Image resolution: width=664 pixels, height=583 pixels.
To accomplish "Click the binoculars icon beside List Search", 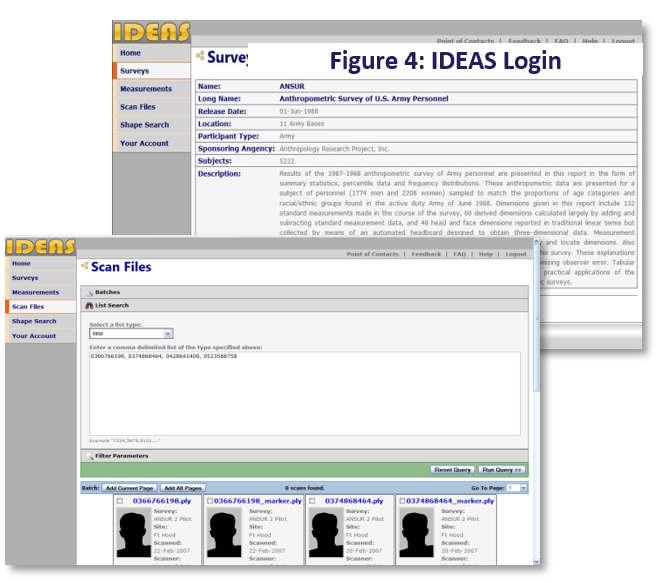I will 89,305.
